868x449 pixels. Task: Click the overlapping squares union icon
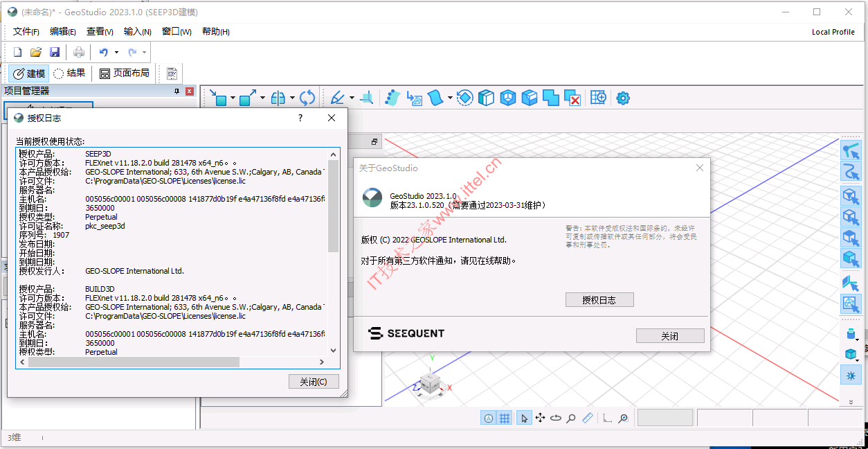(551, 98)
